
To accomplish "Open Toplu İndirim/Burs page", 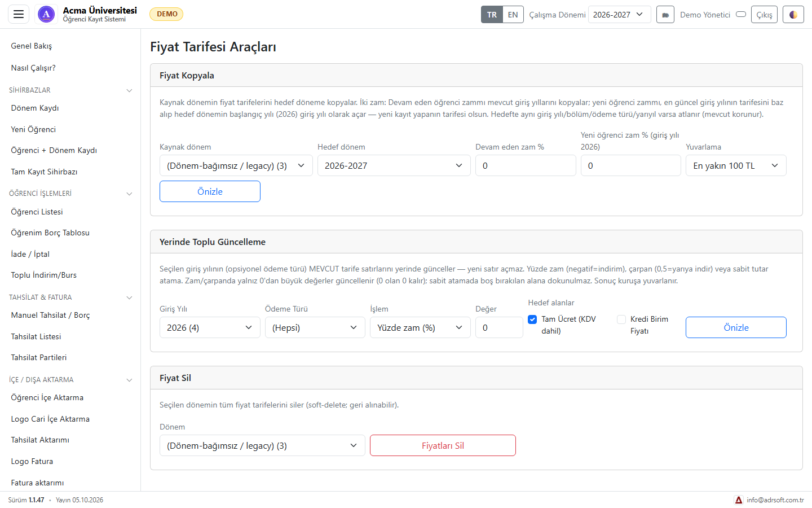I will (44, 275).
